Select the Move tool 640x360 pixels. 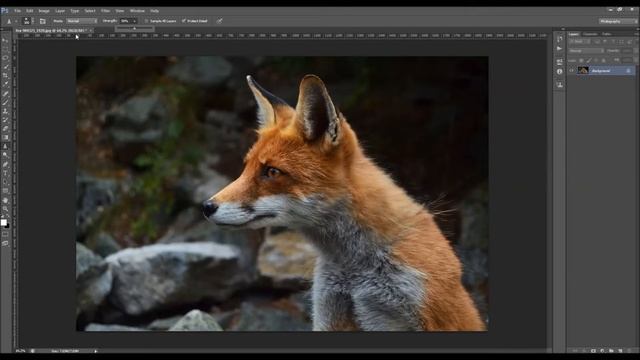pos(5,40)
